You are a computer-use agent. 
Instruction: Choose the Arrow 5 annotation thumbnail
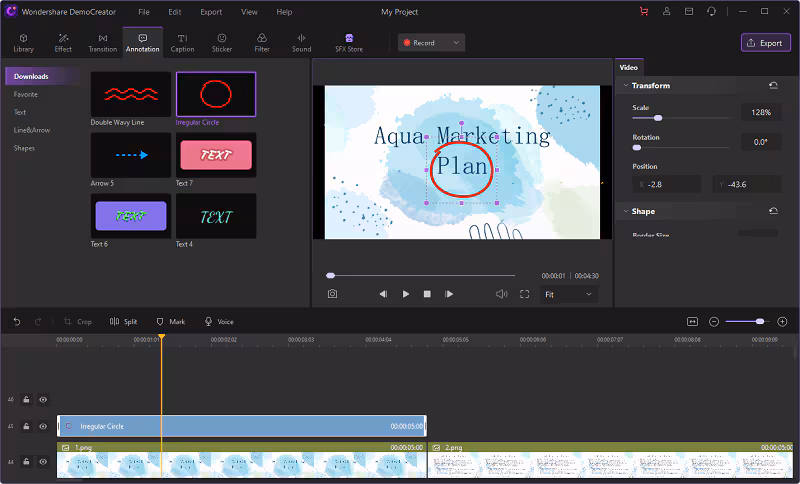(x=131, y=155)
